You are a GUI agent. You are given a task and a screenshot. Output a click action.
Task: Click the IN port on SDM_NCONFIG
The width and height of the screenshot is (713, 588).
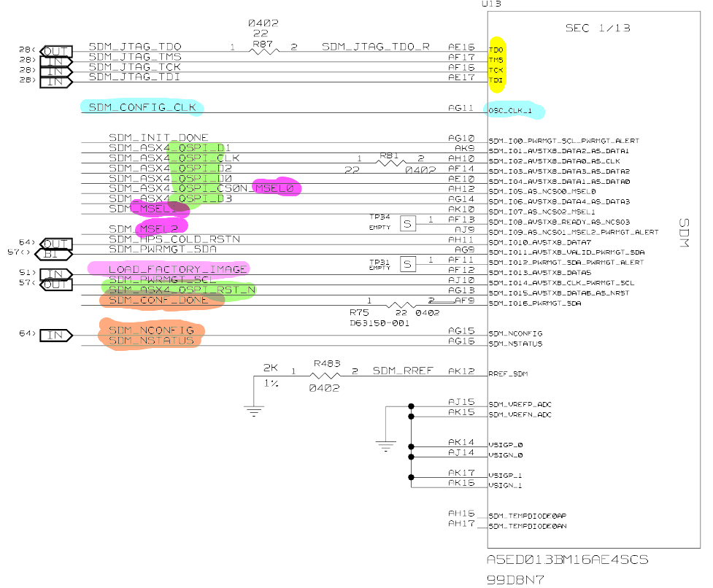point(56,336)
